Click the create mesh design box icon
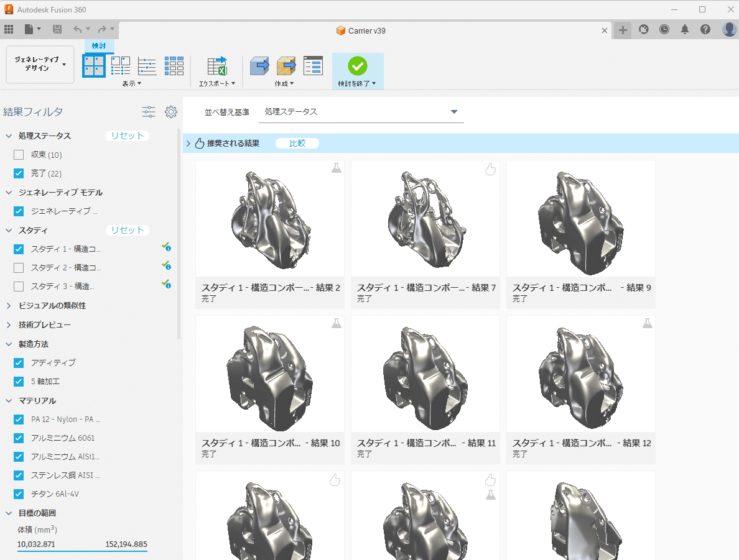739x560 pixels. click(286, 66)
